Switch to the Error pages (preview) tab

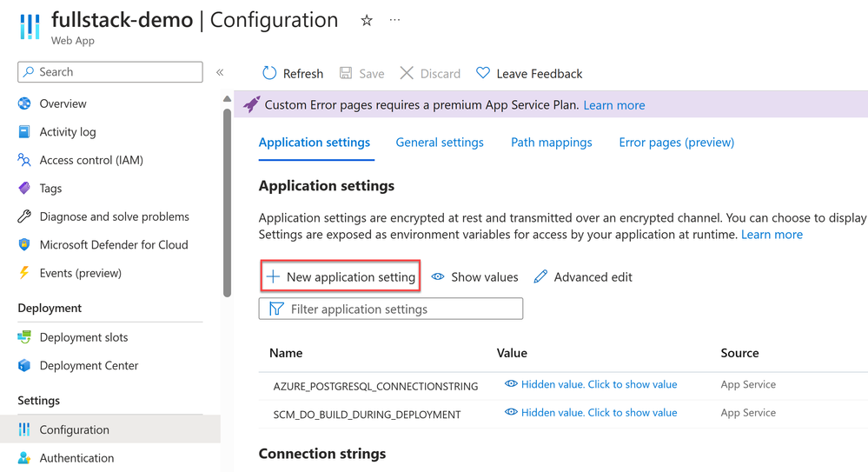(677, 143)
